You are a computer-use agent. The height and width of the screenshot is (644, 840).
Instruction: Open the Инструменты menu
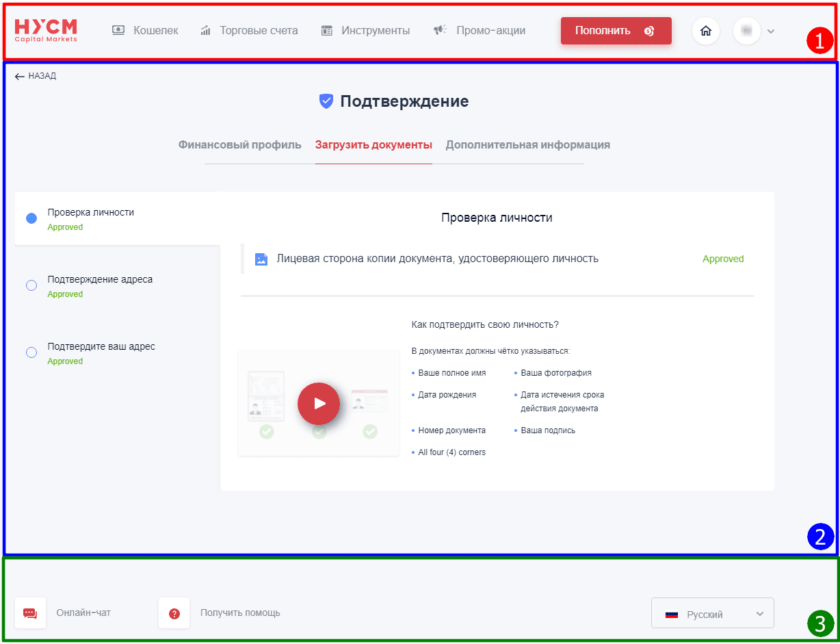[x=376, y=30]
